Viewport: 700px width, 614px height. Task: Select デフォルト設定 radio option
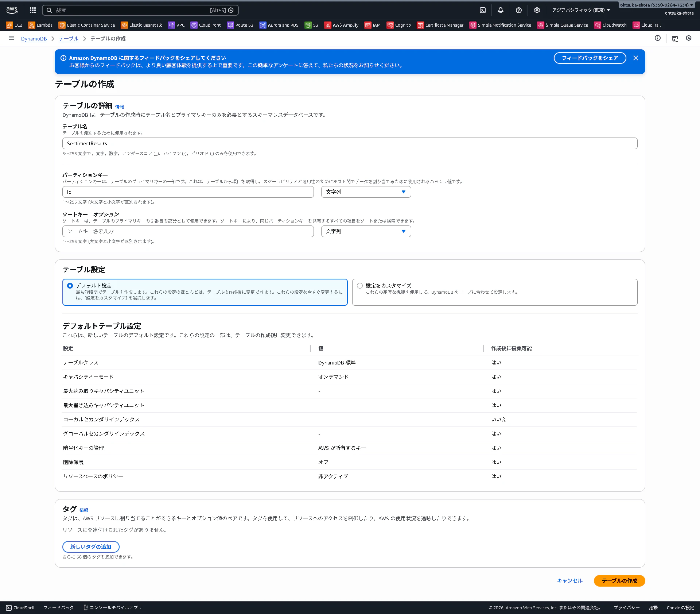click(70, 286)
